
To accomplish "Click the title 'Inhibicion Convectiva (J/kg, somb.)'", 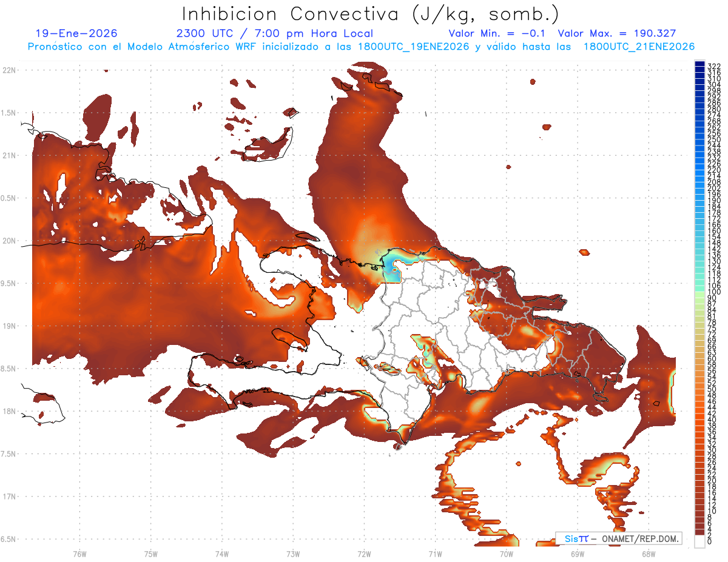I will [371, 15].
